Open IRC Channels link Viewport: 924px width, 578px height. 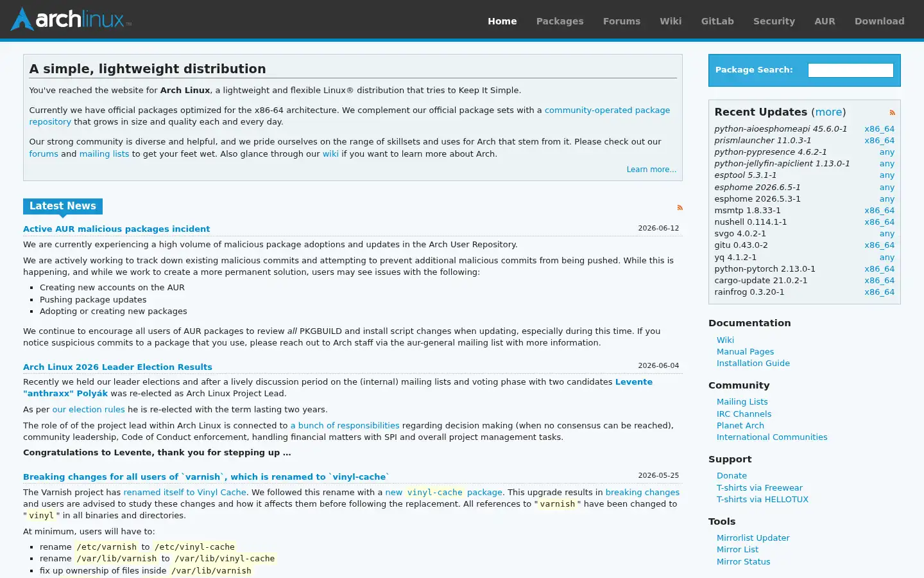(x=744, y=414)
